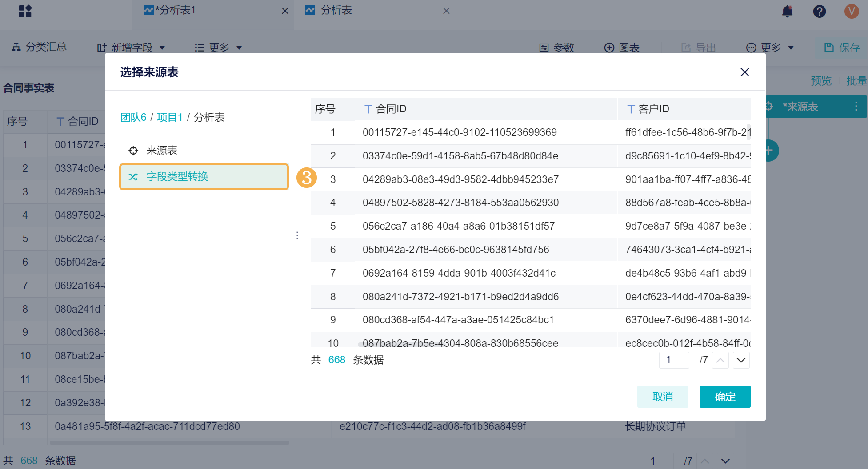Close the 选择来源表 dialog
The width and height of the screenshot is (868, 469).
tap(745, 72)
